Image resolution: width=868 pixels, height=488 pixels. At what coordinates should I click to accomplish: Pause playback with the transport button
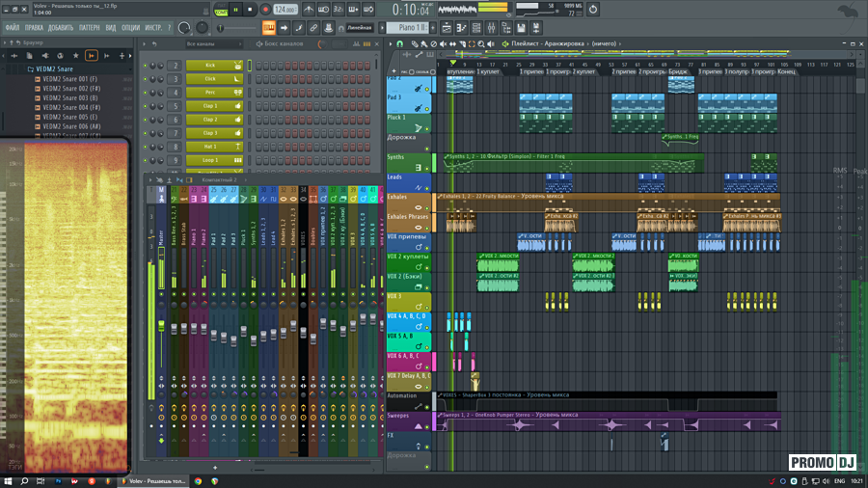click(x=237, y=10)
